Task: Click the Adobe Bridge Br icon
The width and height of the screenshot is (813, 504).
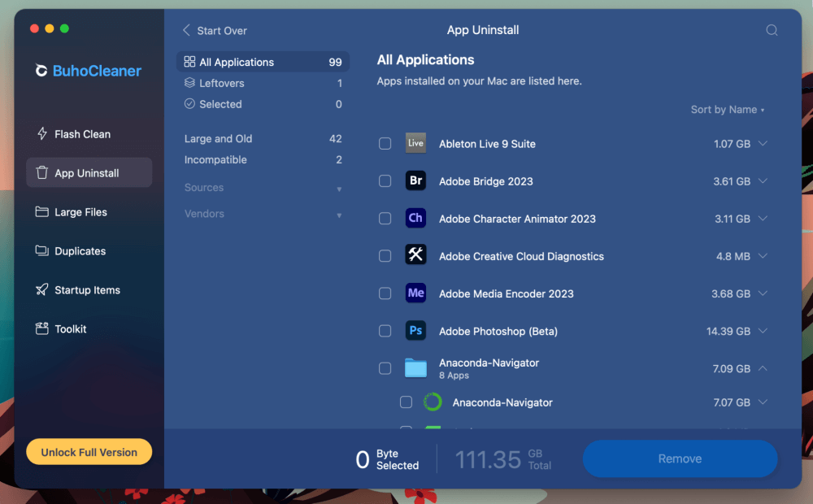Action: click(415, 180)
